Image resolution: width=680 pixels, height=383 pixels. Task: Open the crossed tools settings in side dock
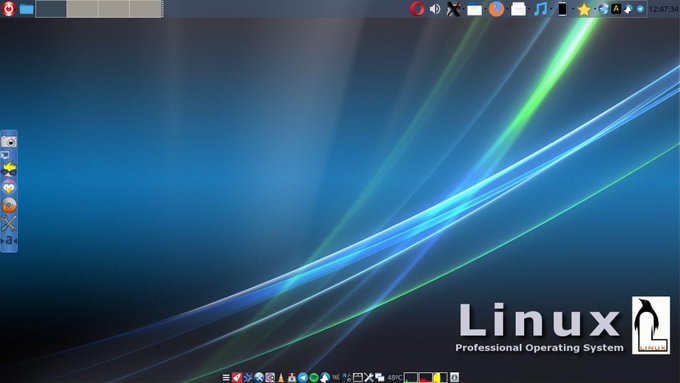pos(9,223)
